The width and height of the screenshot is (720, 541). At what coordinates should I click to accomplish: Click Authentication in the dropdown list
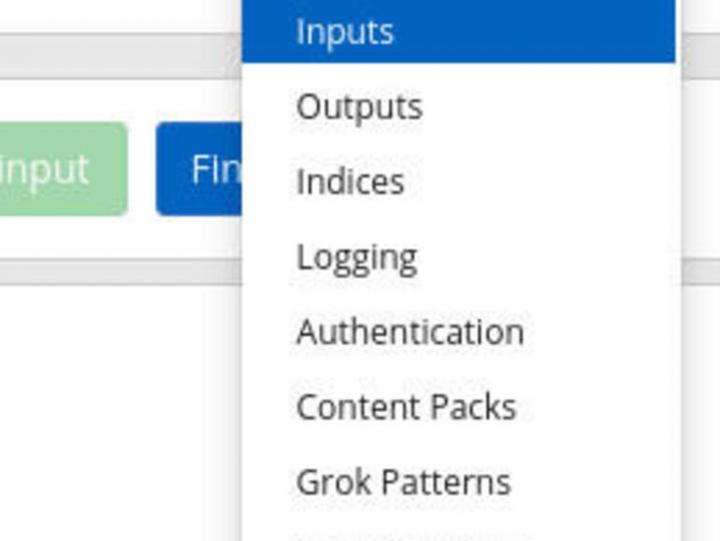(x=410, y=332)
